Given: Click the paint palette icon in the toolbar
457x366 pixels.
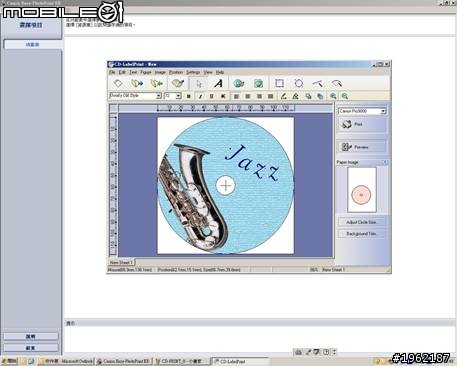Looking at the screenshot, I should tap(178, 83).
